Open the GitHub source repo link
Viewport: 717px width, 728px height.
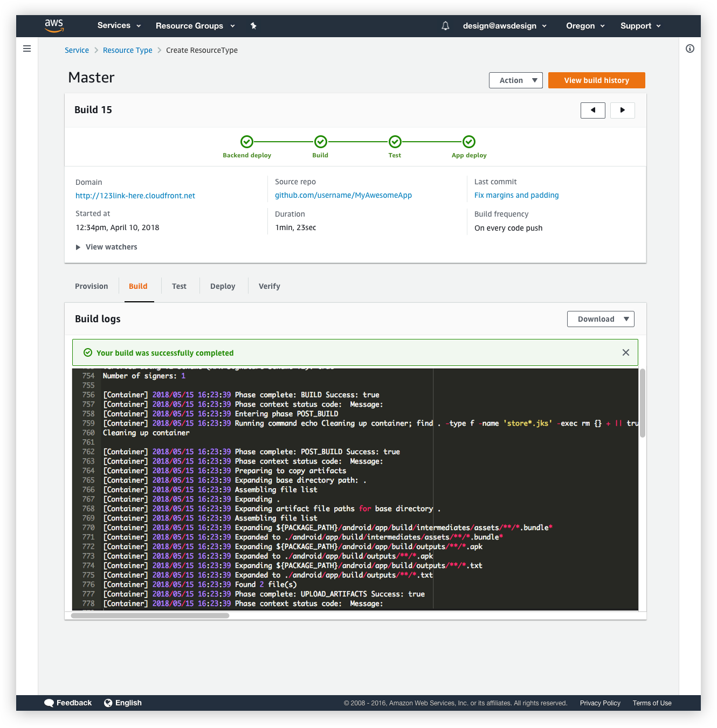[343, 195]
